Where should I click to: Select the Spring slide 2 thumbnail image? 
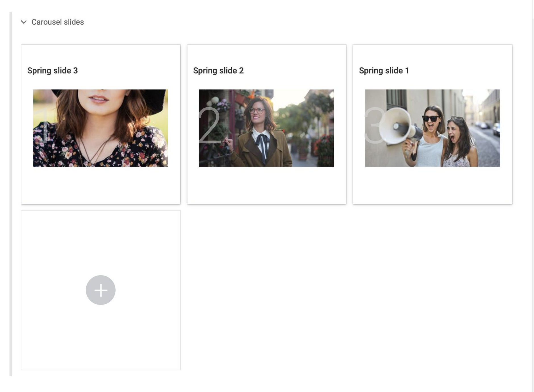point(266,128)
